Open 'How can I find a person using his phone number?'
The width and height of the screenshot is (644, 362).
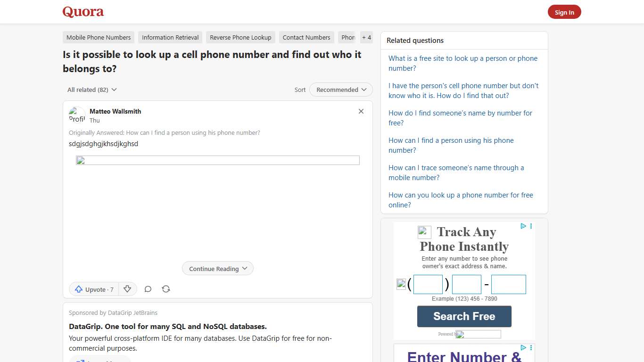(x=451, y=145)
